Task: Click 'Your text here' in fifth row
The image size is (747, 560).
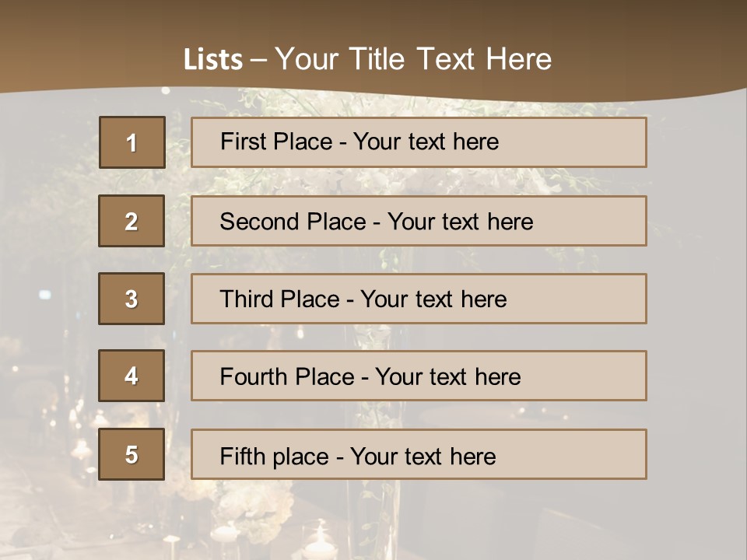Action: pos(423,456)
